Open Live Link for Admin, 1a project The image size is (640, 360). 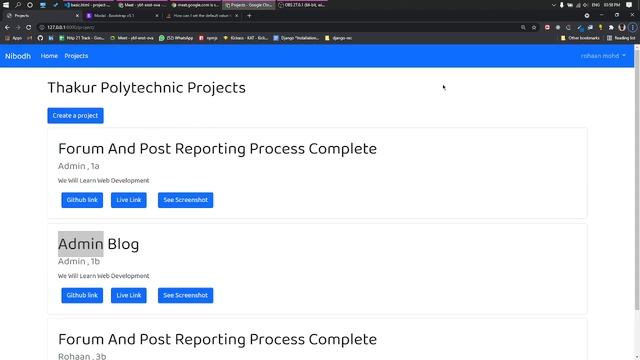(x=129, y=200)
